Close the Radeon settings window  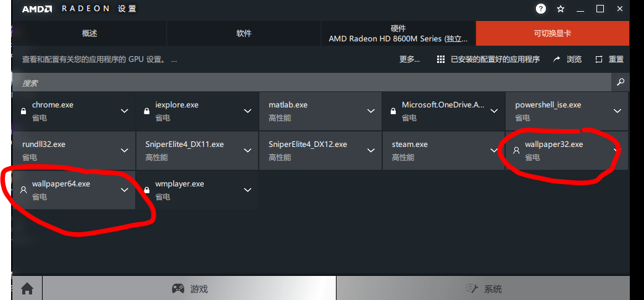click(620, 9)
